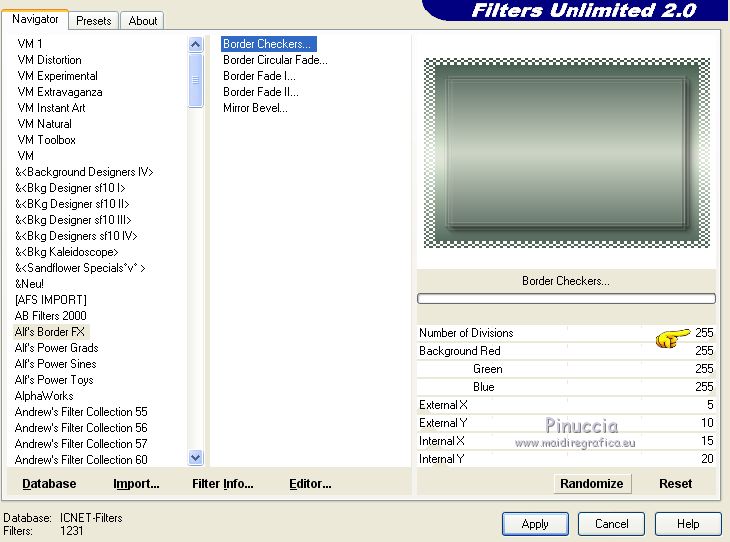Screen dimensions: 730x542
Task: Select Background Designers IV category
Action: click(84, 172)
